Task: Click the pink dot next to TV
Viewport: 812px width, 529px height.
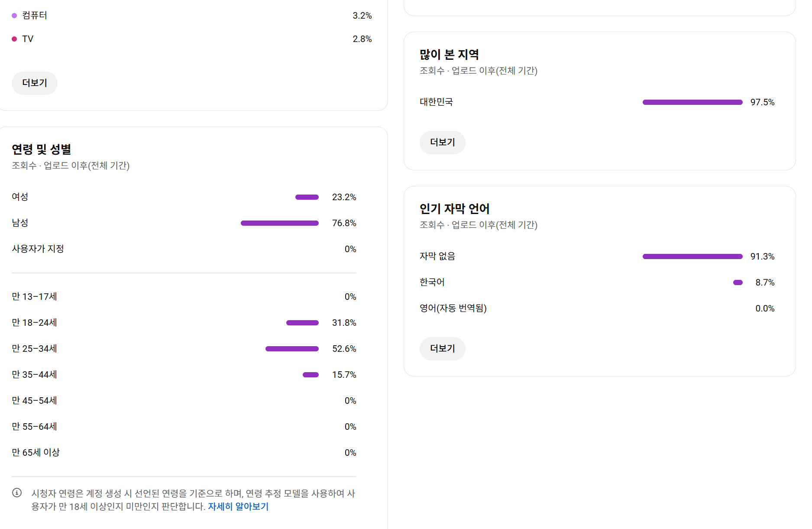Action: point(14,39)
